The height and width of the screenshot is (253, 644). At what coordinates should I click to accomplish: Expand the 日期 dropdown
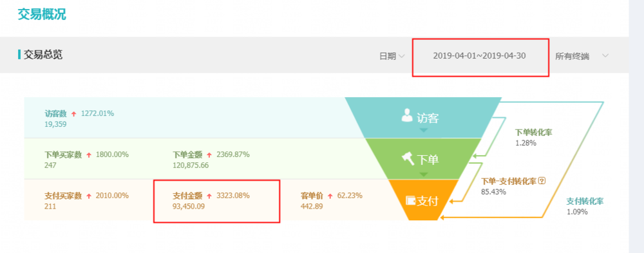coord(392,56)
